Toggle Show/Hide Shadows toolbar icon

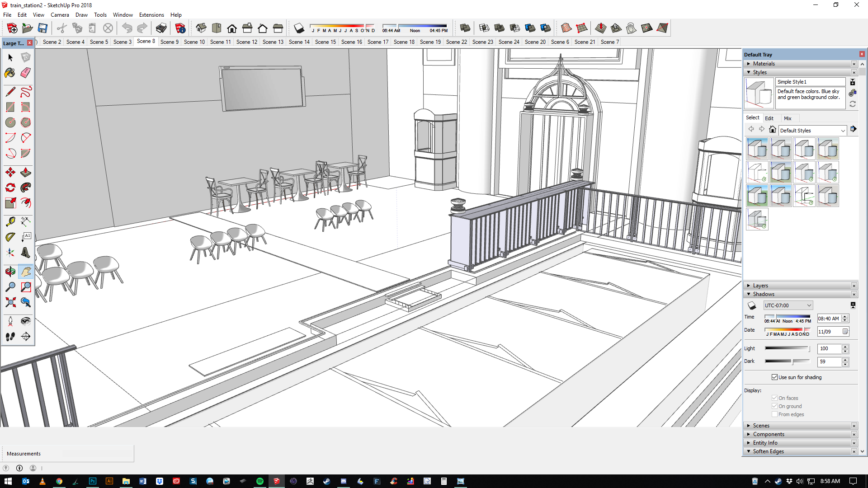(299, 28)
